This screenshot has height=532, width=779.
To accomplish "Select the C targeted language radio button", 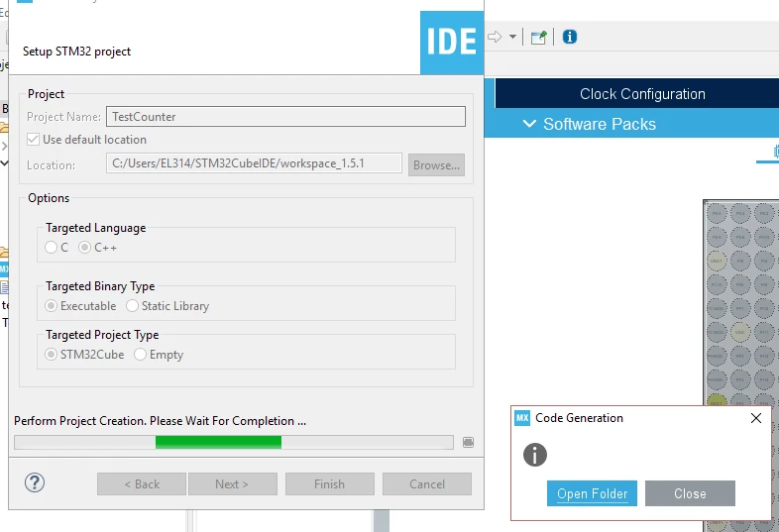I will (x=51, y=248).
